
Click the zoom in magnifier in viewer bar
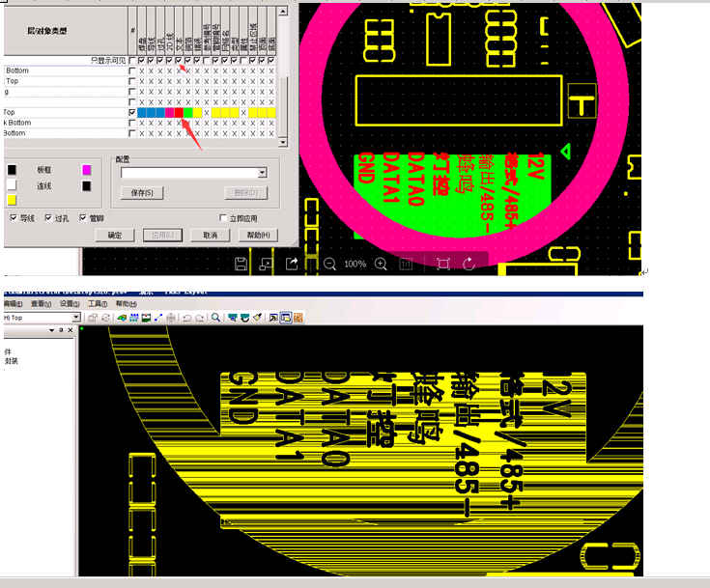click(x=381, y=264)
